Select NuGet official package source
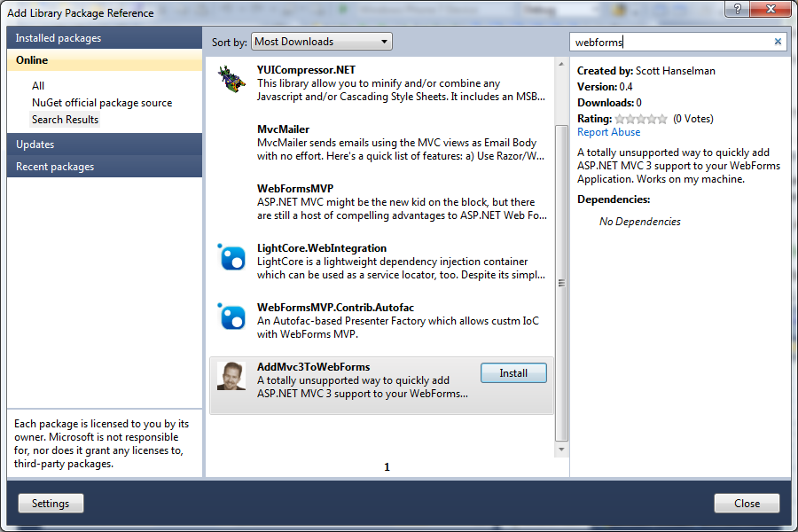The image size is (798, 532). coord(102,103)
